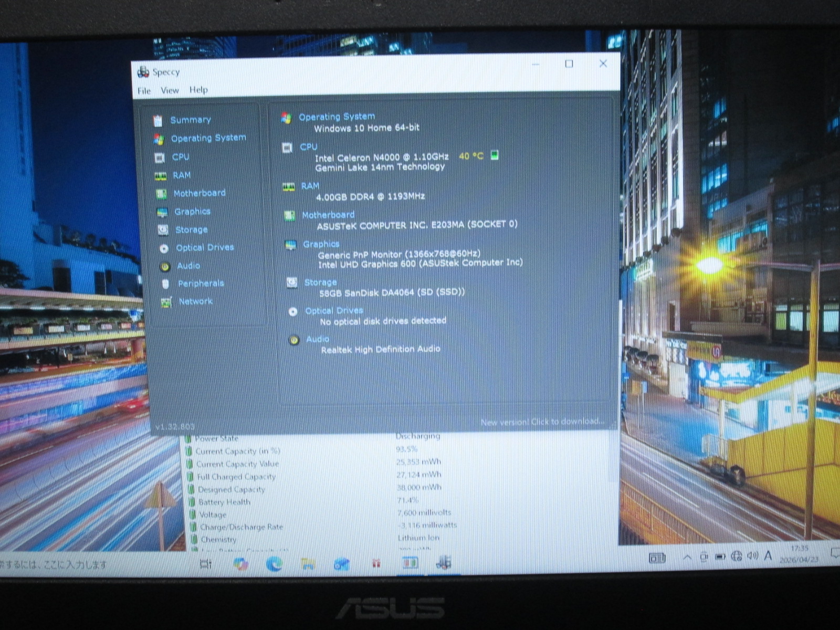
Task: Open Peripherals section in sidebar
Action: [x=201, y=283]
